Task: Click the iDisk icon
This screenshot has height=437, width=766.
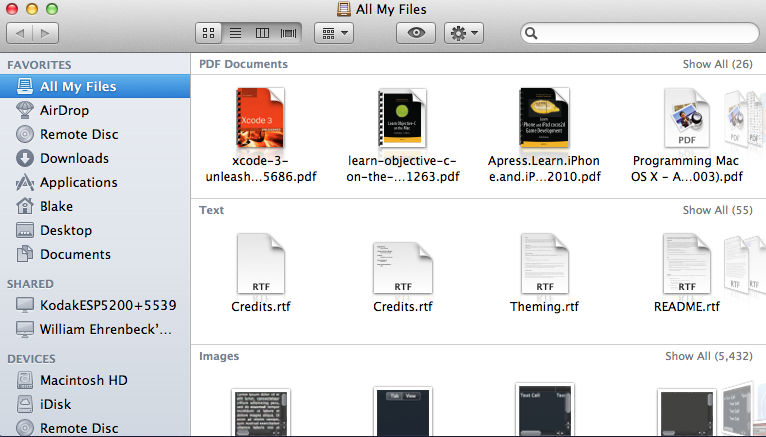Action: pos(25,404)
